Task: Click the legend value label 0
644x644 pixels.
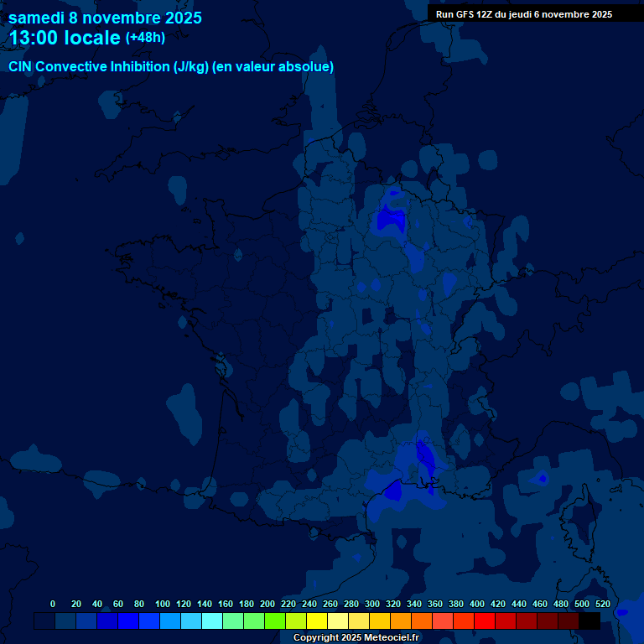Action: 53,604
